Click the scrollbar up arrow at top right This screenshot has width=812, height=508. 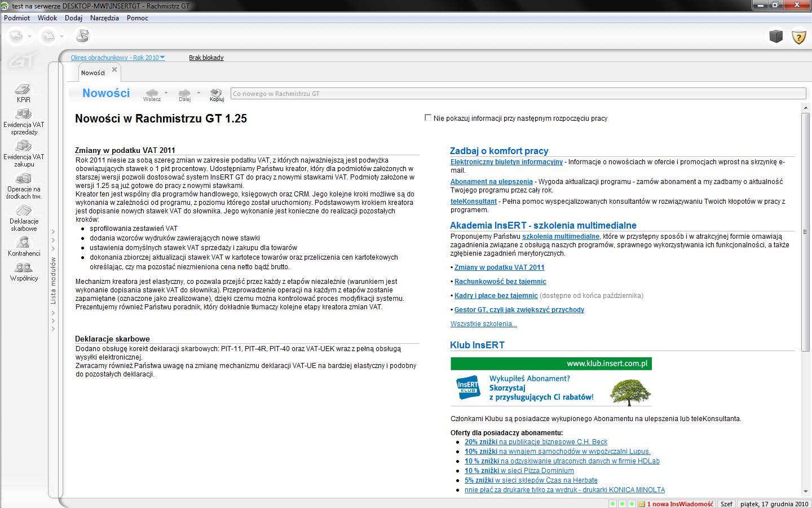point(805,107)
